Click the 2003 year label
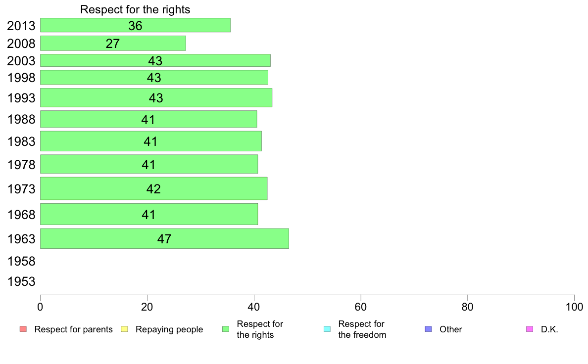Viewport: 588px width, 364px height. [x=21, y=61]
